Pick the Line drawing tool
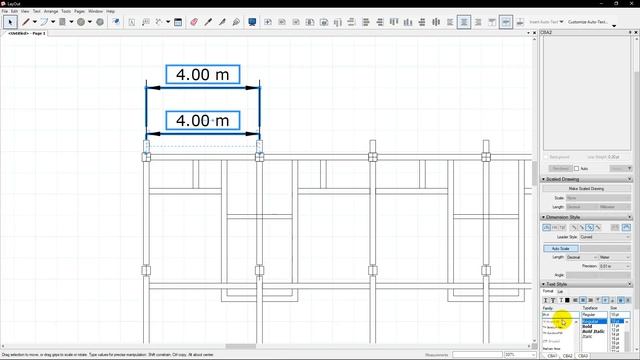Screen dimensions: 640x360 click(26, 22)
